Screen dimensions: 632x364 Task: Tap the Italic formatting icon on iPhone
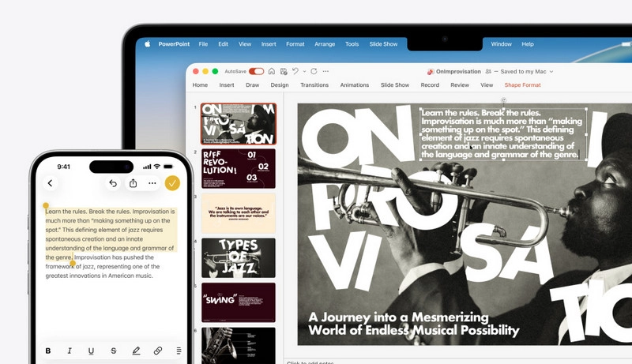click(x=70, y=351)
